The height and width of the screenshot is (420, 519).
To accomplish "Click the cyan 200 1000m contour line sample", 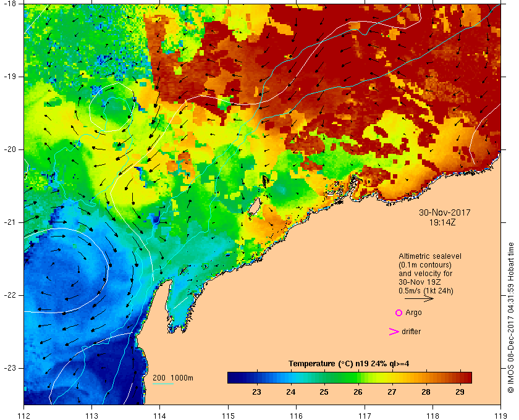I will 163,384.
